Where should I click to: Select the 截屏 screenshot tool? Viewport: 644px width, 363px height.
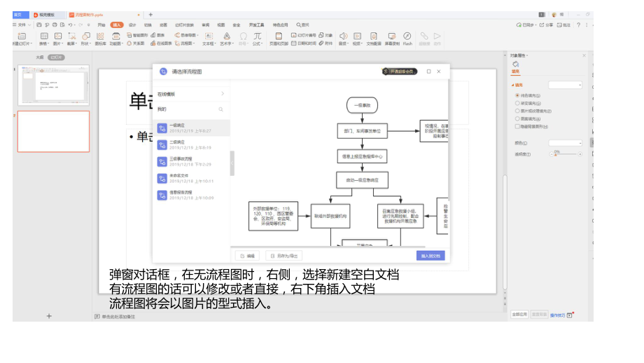pos(72,36)
